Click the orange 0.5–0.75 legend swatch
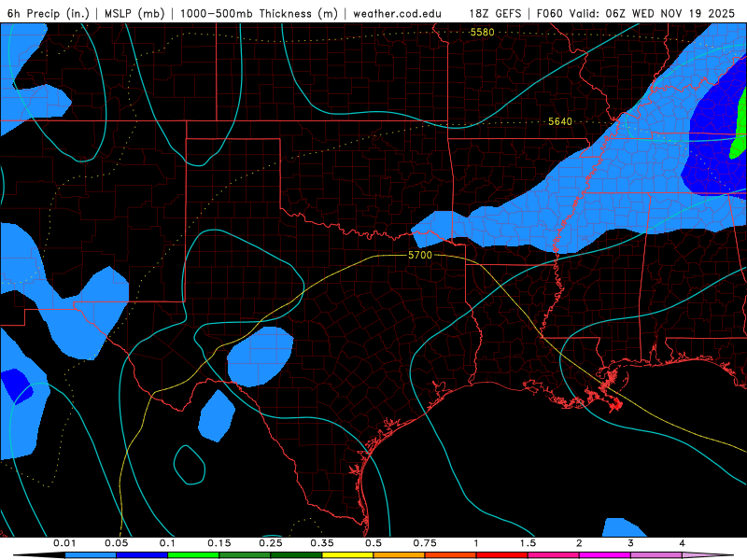747x560 pixels. point(400,555)
